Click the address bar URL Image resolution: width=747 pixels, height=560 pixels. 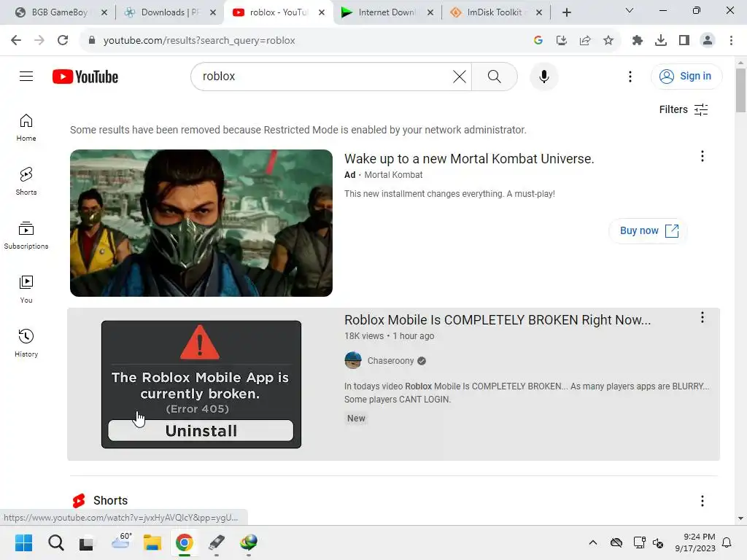pyautogui.click(x=199, y=41)
